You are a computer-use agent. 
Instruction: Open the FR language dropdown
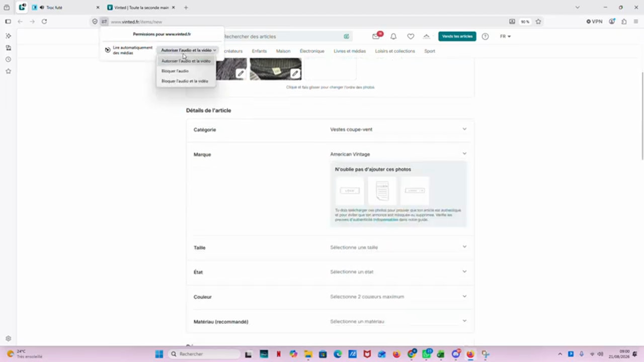pos(505,36)
